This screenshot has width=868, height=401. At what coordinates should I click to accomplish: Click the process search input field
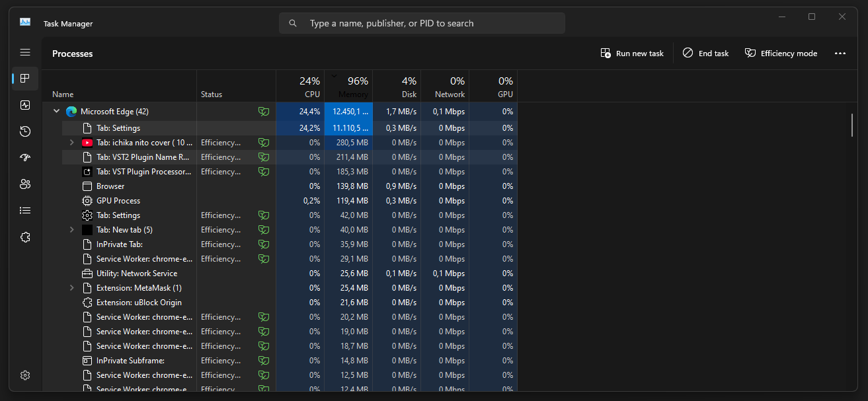pos(422,23)
